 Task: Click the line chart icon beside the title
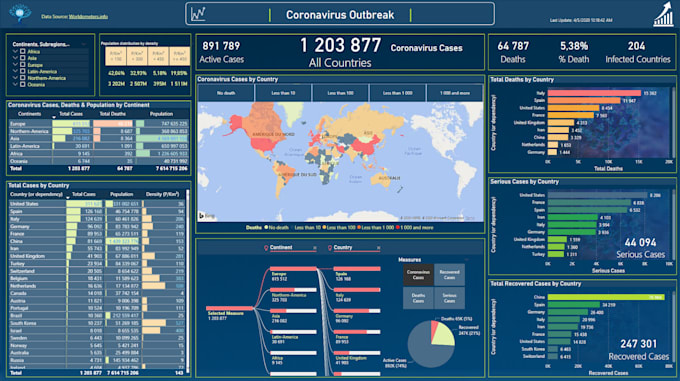(198, 14)
